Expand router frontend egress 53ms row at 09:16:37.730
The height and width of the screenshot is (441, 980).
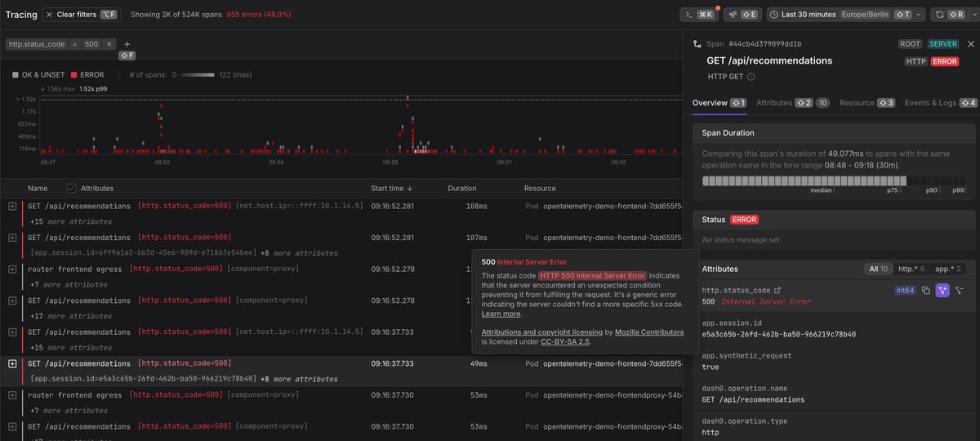(12, 395)
